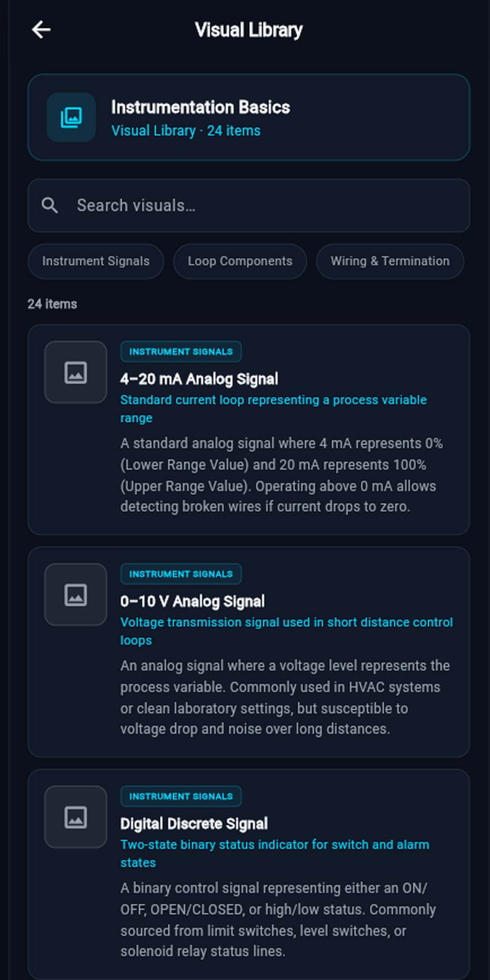This screenshot has height=980, width=490.
Task: Filter by Instrument Signals chip
Action: [x=96, y=261]
